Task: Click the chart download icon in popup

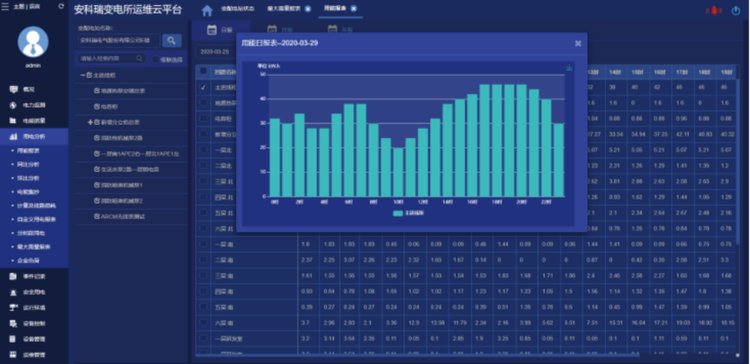Action: tap(569, 68)
